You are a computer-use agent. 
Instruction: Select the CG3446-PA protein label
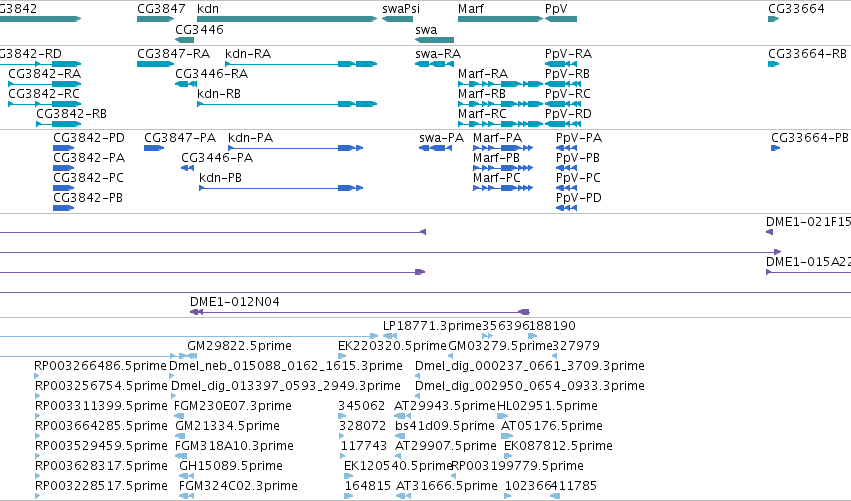tap(217, 158)
